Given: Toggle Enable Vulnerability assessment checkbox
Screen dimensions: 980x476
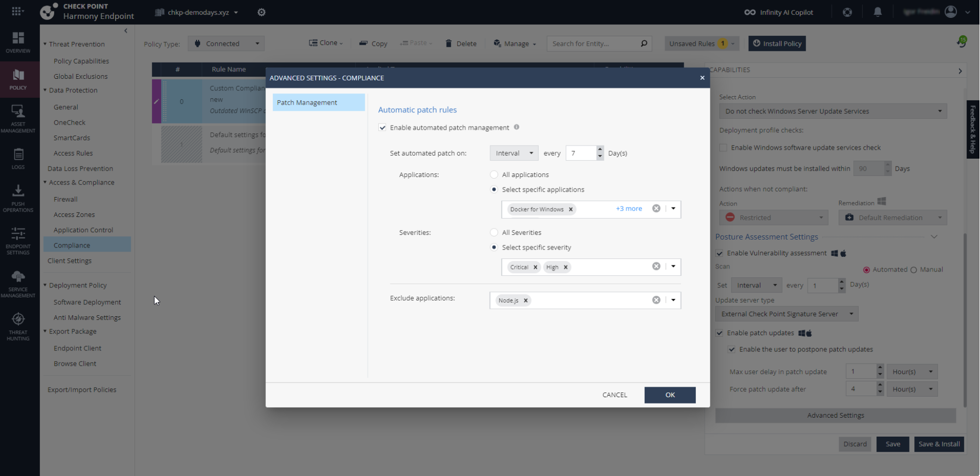Looking at the screenshot, I should [x=719, y=253].
